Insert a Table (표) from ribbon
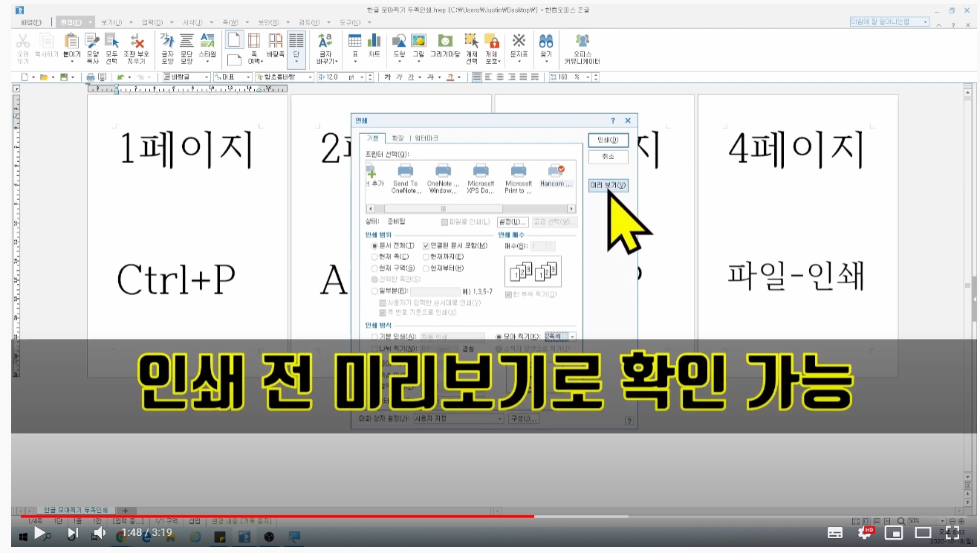This screenshot has width=980, height=553. pyautogui.click(x=355, y=48)
